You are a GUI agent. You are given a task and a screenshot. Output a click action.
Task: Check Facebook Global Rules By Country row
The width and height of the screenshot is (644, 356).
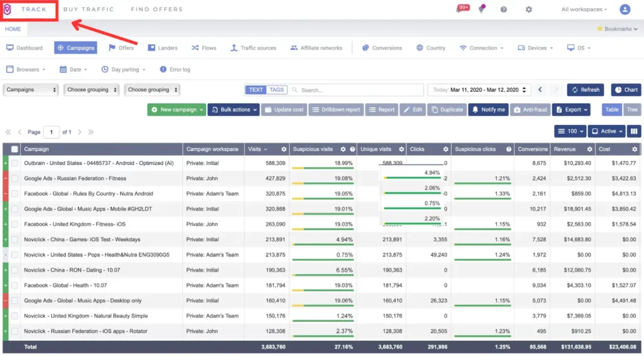coord(15,193)
